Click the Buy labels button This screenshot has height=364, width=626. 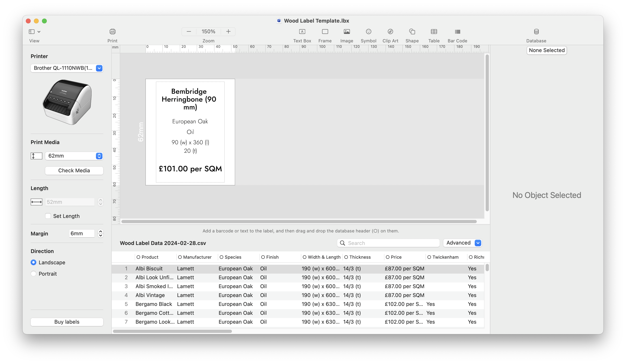click(x=67, y=322)
